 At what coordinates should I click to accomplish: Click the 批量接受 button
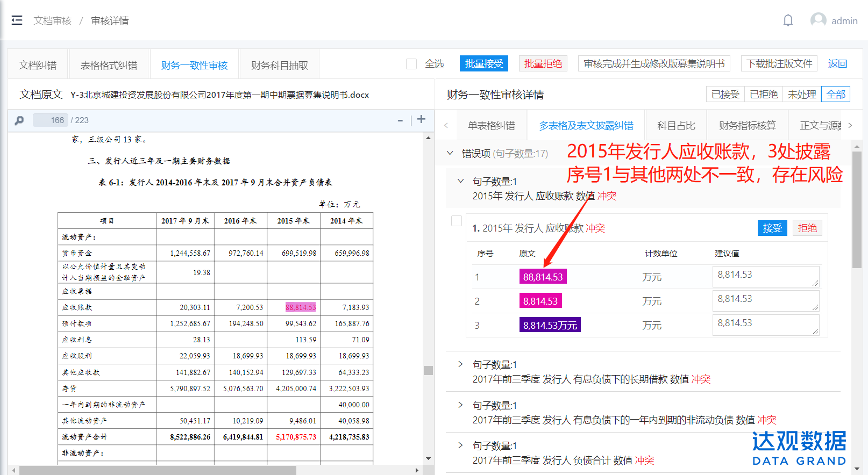483,63
